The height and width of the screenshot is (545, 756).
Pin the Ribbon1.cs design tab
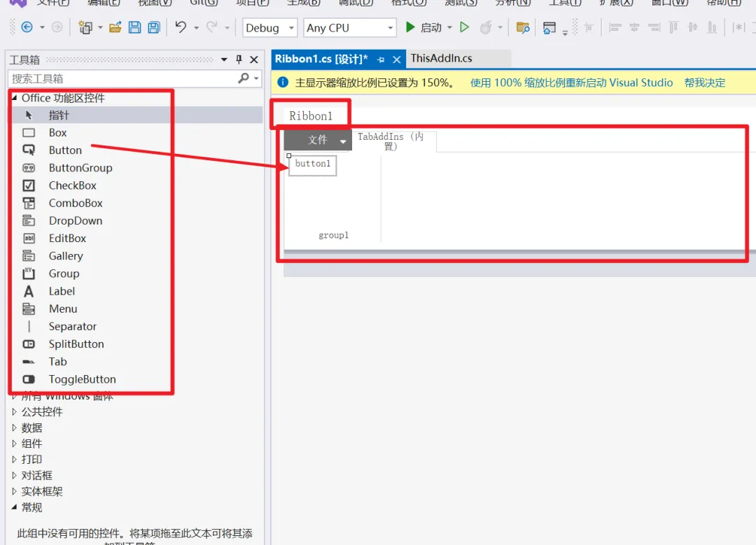[x=381, y=59]
